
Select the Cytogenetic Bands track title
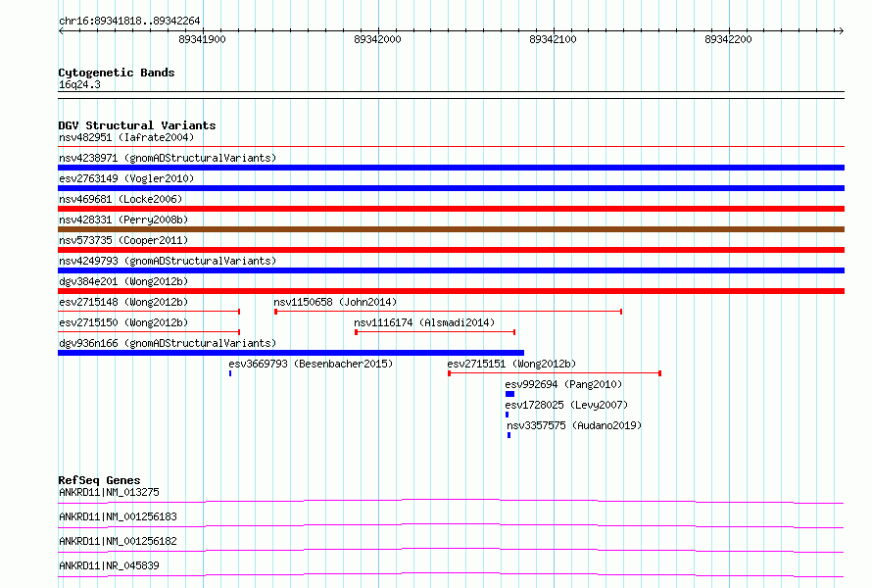pyautogui.click(x=117, y=73)
